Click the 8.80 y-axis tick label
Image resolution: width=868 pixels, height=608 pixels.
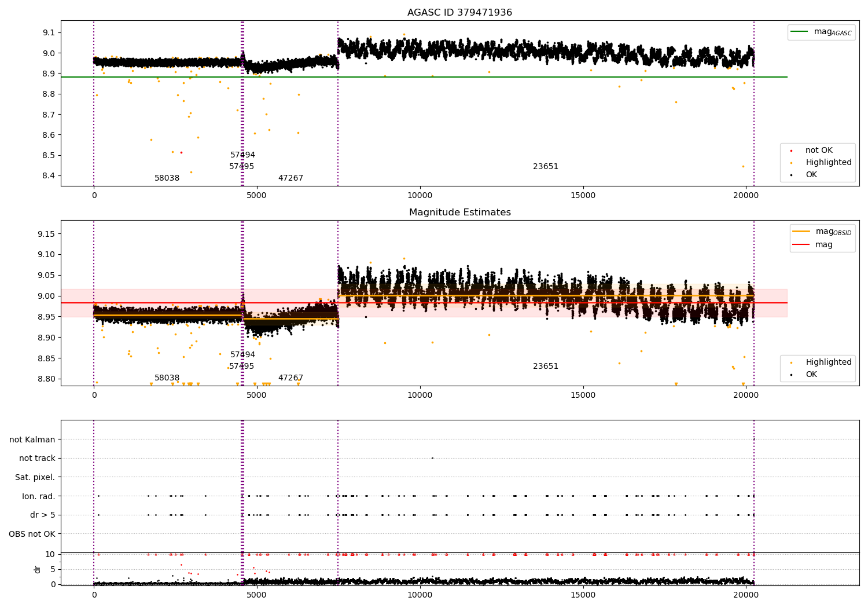click(x=46, y=379)
